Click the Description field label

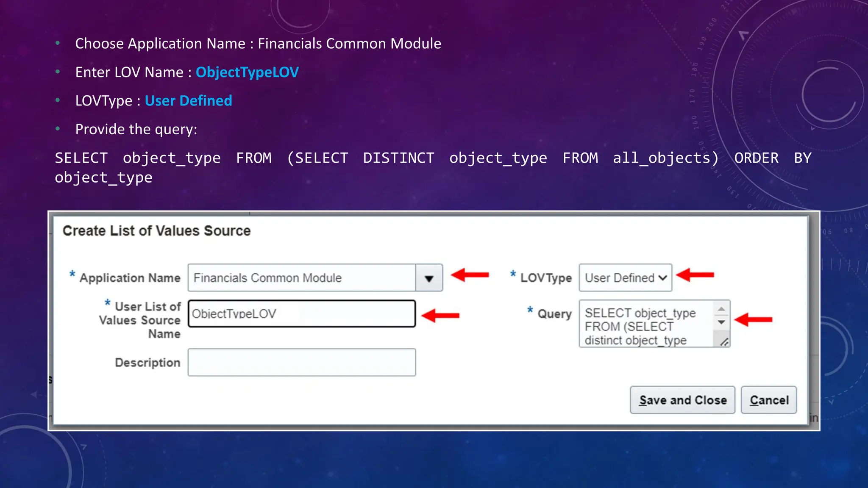pyautogui.click(x=147, y=363)
